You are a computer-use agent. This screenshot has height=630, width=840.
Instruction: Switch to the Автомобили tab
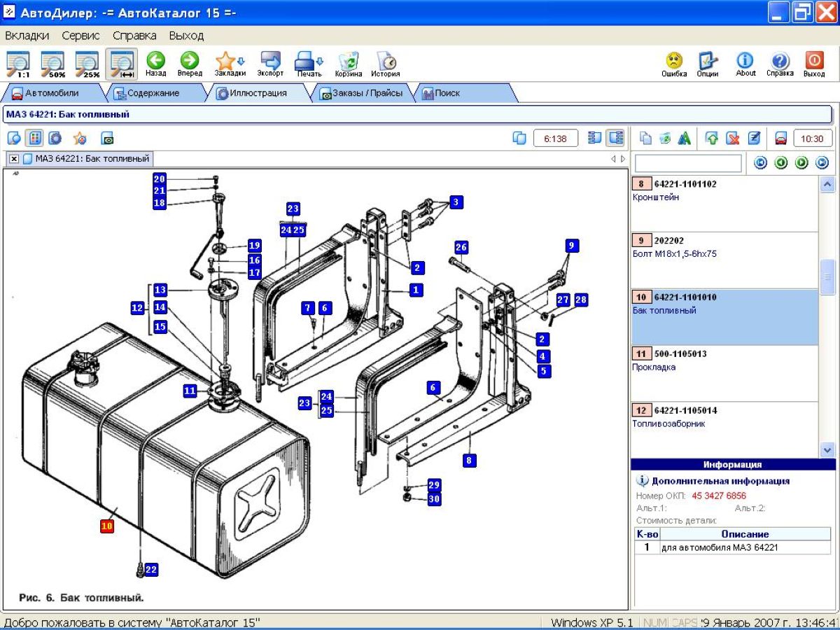pyautogui.click(x=52, y=93)
